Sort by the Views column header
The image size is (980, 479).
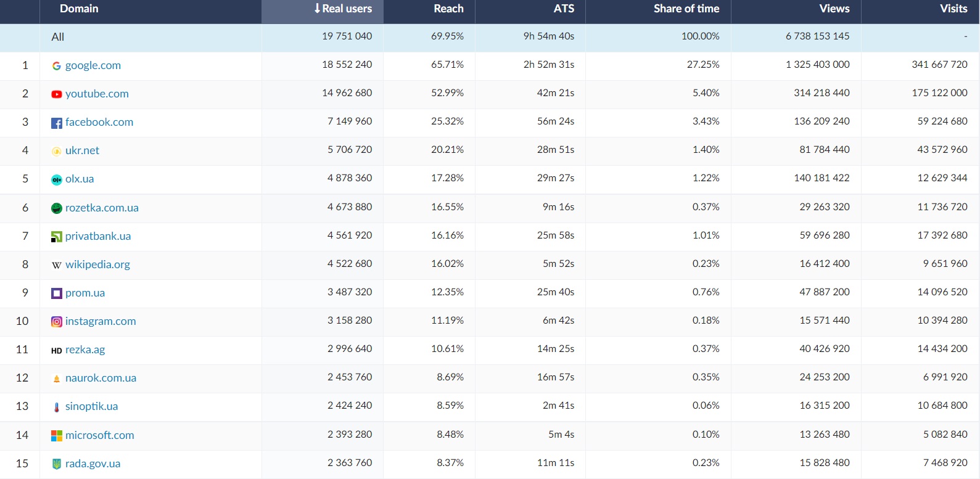pos(834,9)
